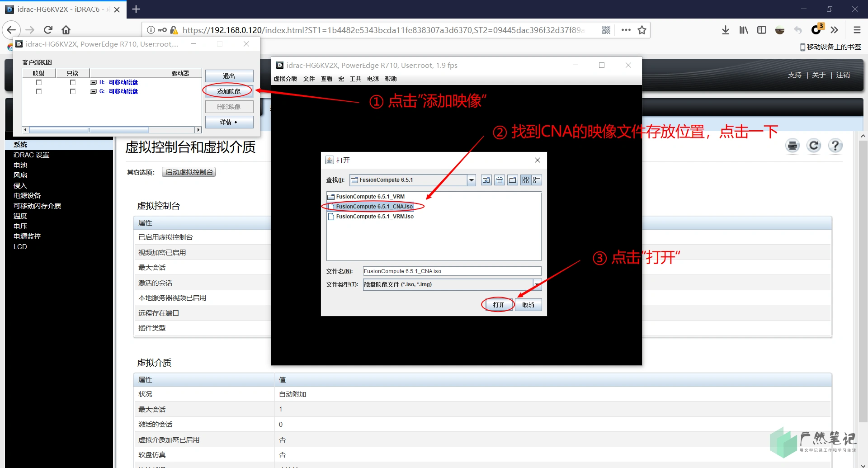Select 电池 in the sidebar
Image resolution: width=868 pixels, height=468 pixels.
click(x=20, y=165)
